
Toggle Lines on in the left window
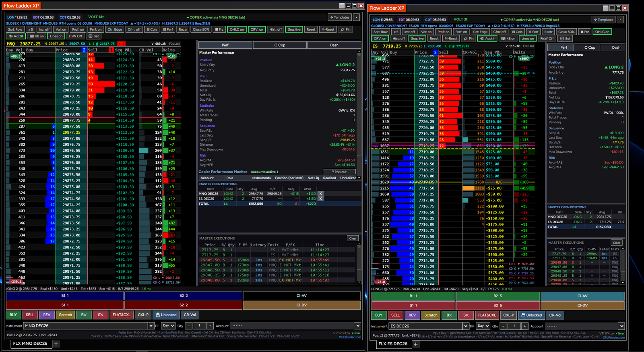click(x=56, y=36)
